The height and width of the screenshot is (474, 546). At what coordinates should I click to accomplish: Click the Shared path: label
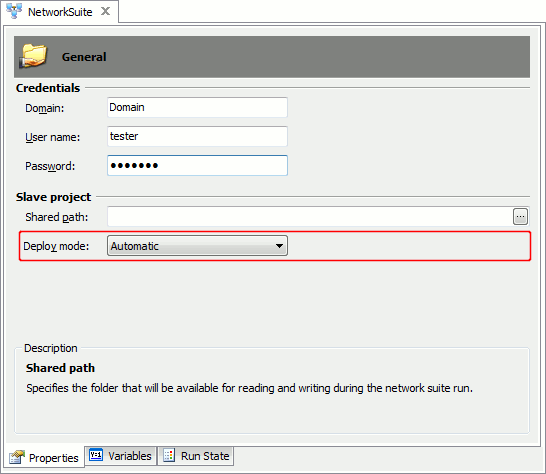(x=57, y=217)
